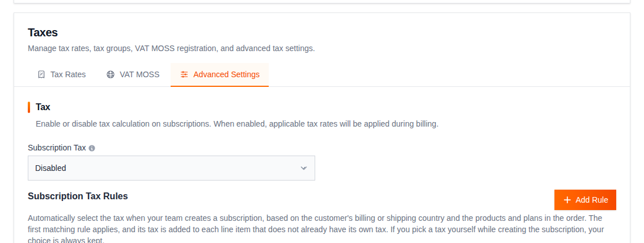The width and height of the screenshot is (644, 243).
Task: Select the Advanced Settings tab
Action: click(220, 74)
